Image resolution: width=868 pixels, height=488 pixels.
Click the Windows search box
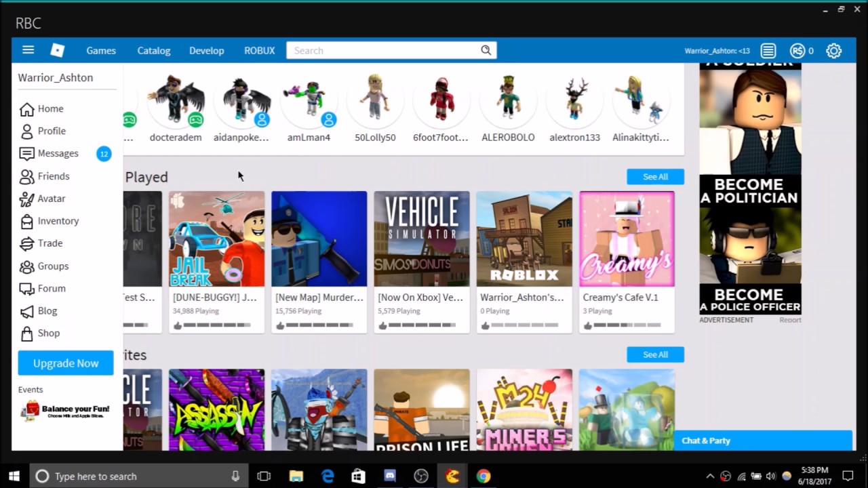coord(138,476)
